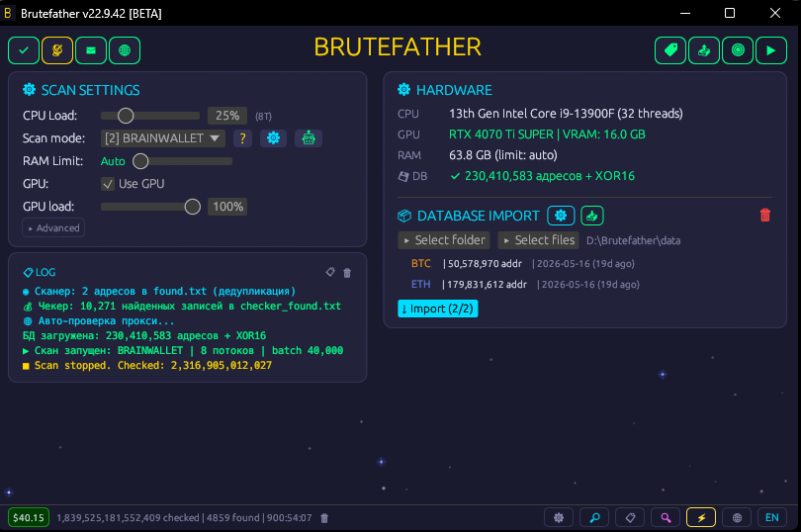Maximize the Brutefather window
801x532 pixels.
pos(730,13)
